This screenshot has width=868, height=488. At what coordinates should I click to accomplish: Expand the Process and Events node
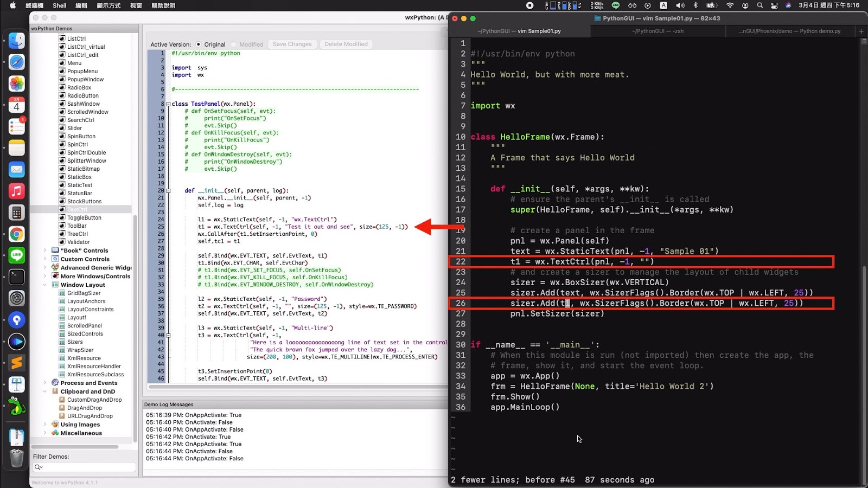(x=44, y=383)
